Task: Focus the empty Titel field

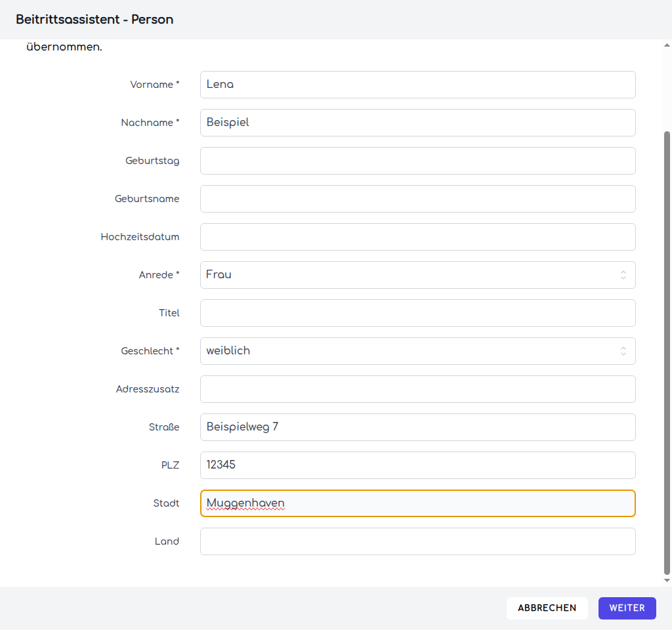Action: point(418,313)
